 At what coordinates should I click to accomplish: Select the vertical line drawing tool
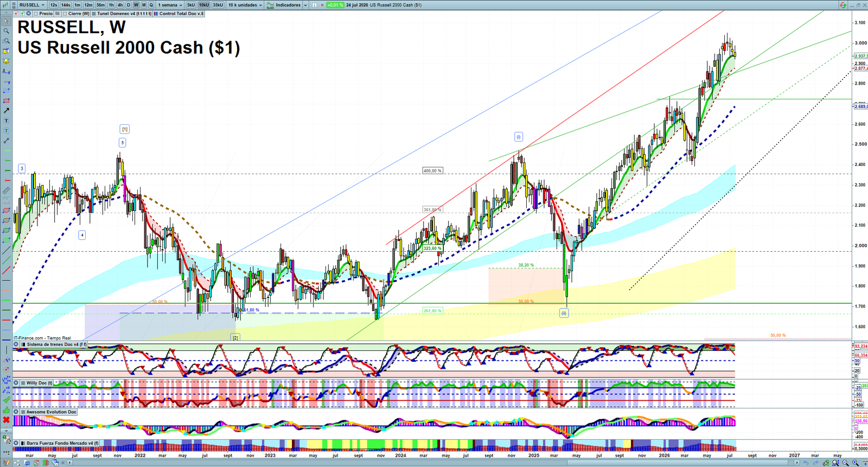6,350
